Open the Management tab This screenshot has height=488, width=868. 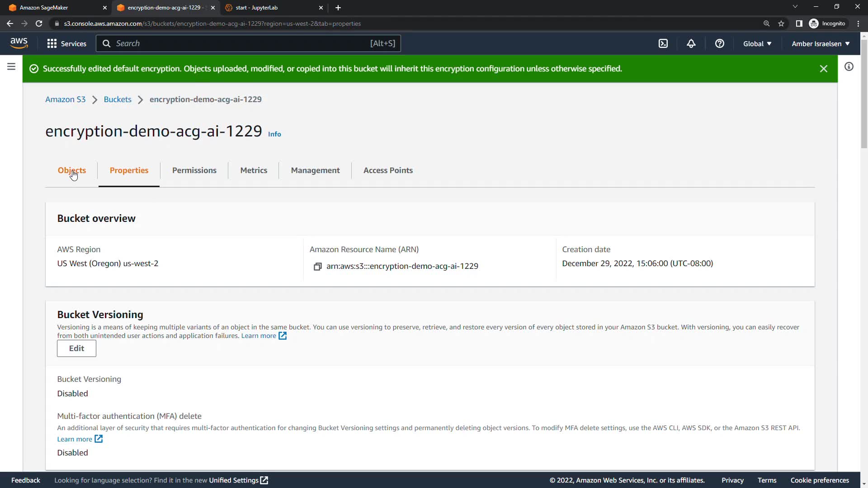(315, 170)
